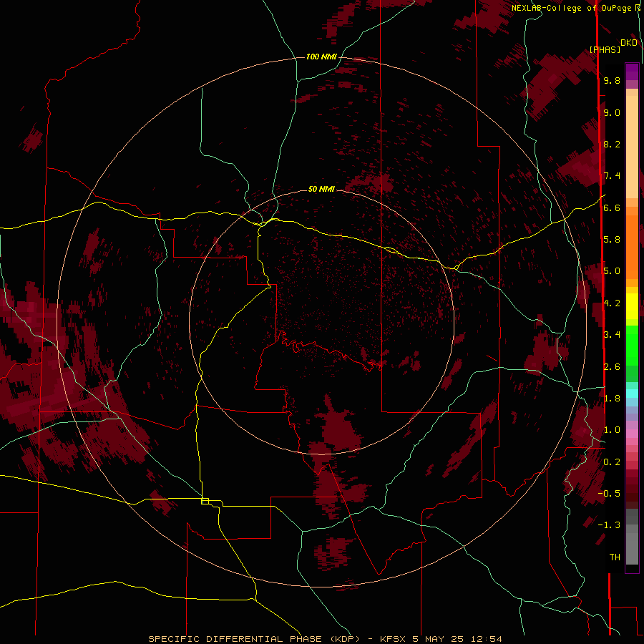Click the 7.4 value on the scale
Image resolution: width=644 pixels, height=644 pixels.
pyautogui.click(x=612, y=176)
